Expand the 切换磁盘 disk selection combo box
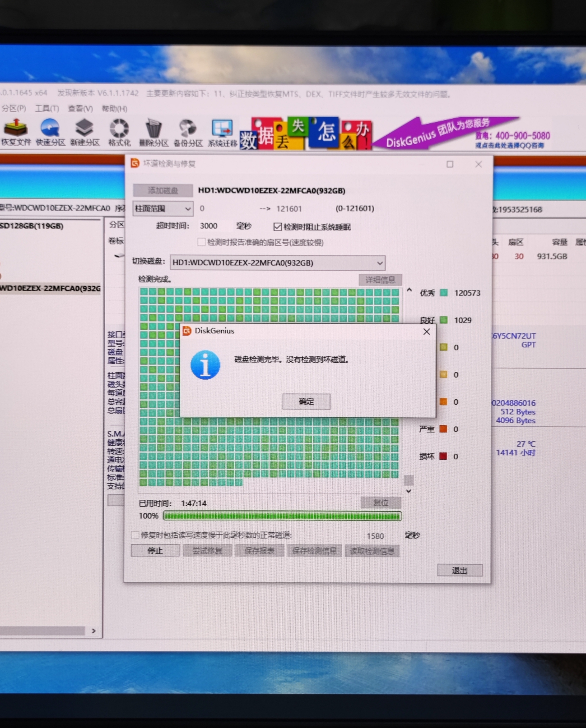This screenshot has height=728, width=586. click(x=277, y=263)
